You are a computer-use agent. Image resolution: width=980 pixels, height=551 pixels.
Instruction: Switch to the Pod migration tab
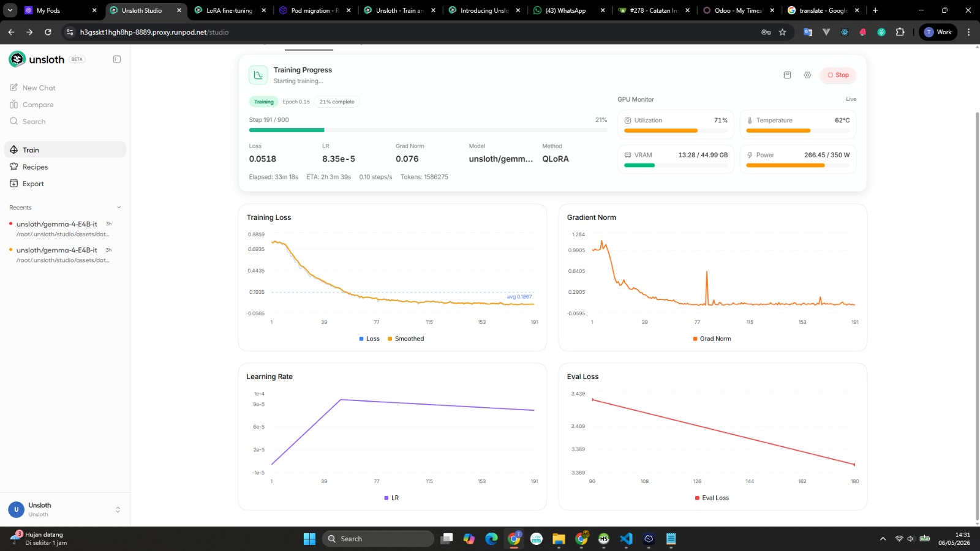pyautogui.click(x=315, y=10)
